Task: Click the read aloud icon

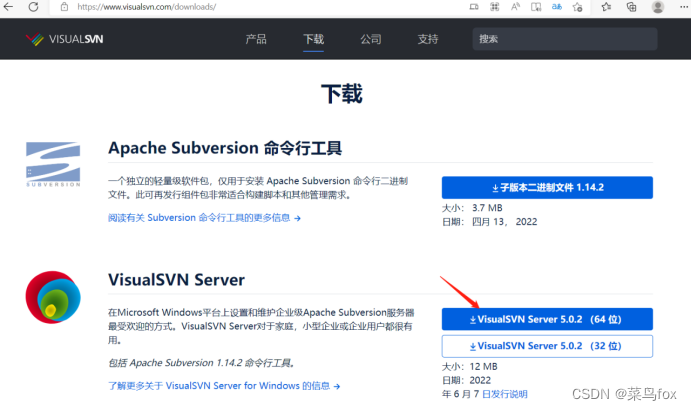Action: [515, 7]
